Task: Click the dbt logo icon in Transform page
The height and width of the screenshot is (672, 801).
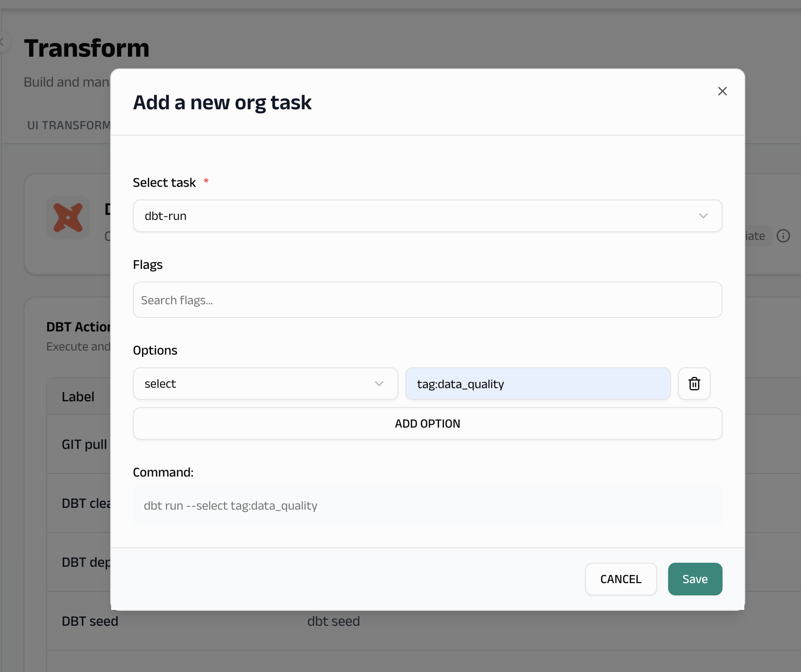Action: pos(68,218)
